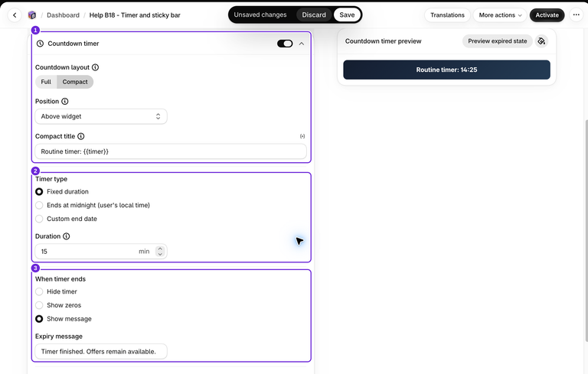Show info tooltip for Position
The width and height of the screenshot is (588, 374).
[x=65, y=102]
